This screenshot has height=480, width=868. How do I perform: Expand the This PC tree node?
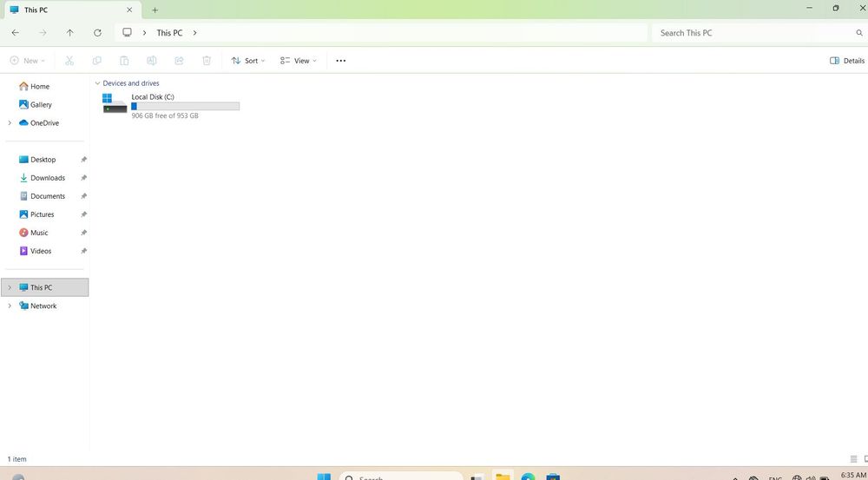[10, 287]
